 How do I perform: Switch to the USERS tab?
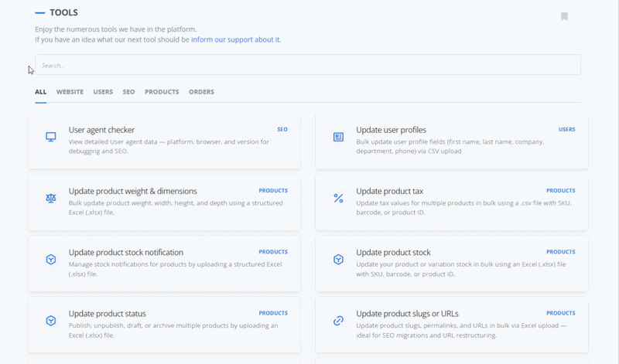point(103,92)
